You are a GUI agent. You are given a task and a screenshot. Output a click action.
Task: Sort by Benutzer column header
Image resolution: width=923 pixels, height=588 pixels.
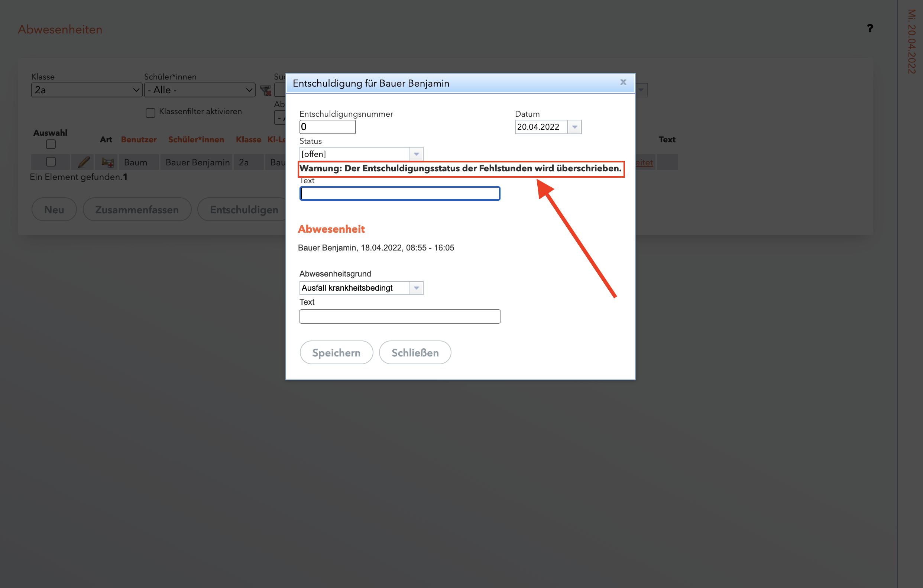tap(139, 139)
